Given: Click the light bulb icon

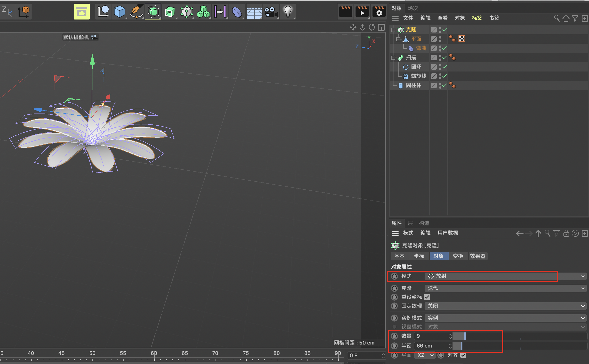Looking at the screenshot, I should [288, 12].
